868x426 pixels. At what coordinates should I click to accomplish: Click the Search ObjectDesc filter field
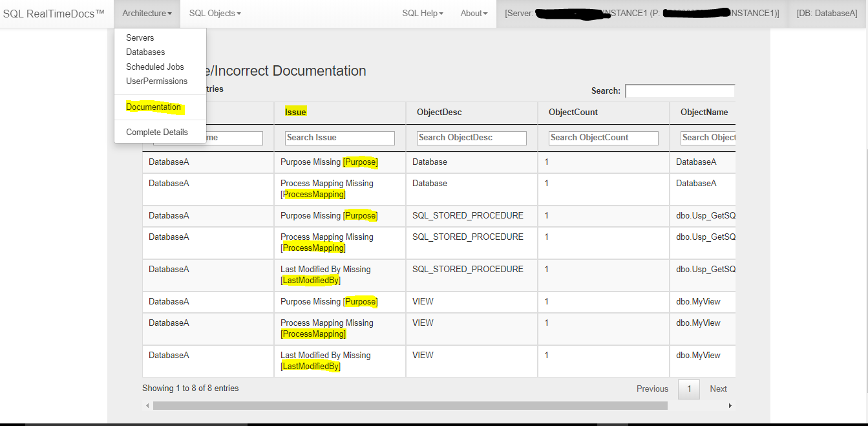(472, 138)
